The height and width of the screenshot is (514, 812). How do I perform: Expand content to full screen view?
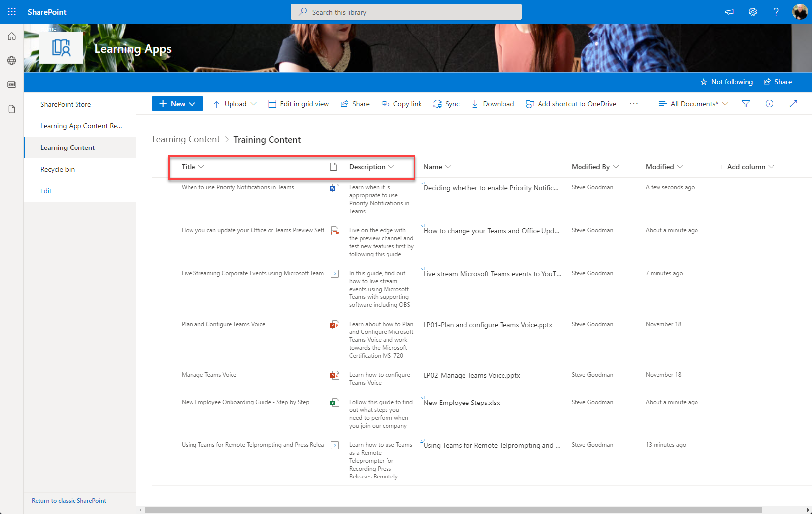click(x=793, y=104)
